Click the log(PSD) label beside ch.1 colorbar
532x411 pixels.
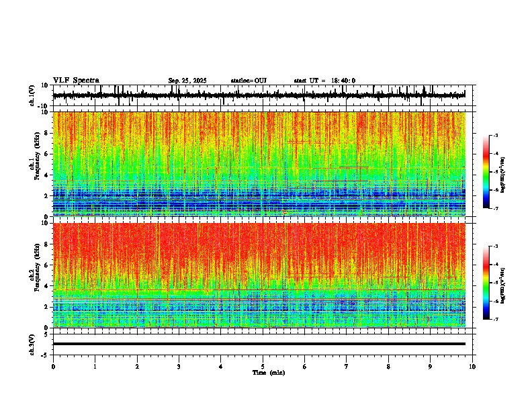(502, 175)
